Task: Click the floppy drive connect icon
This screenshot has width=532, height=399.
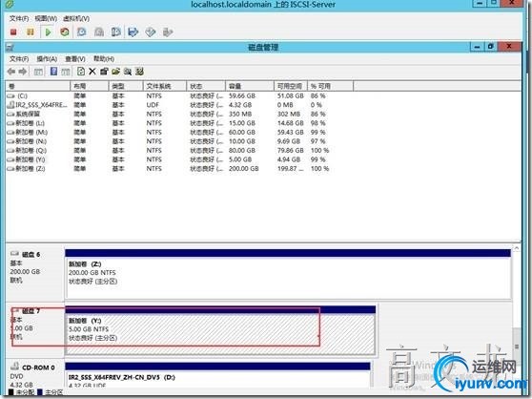Action: (133, 31)
